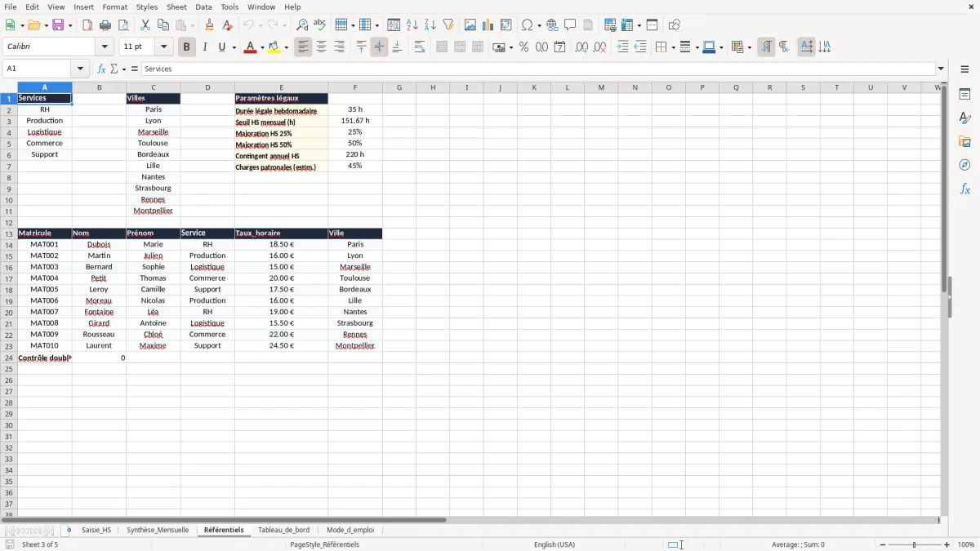Increase cell indent
Viewport: 980px width, 551px height.
click(622, 47)
